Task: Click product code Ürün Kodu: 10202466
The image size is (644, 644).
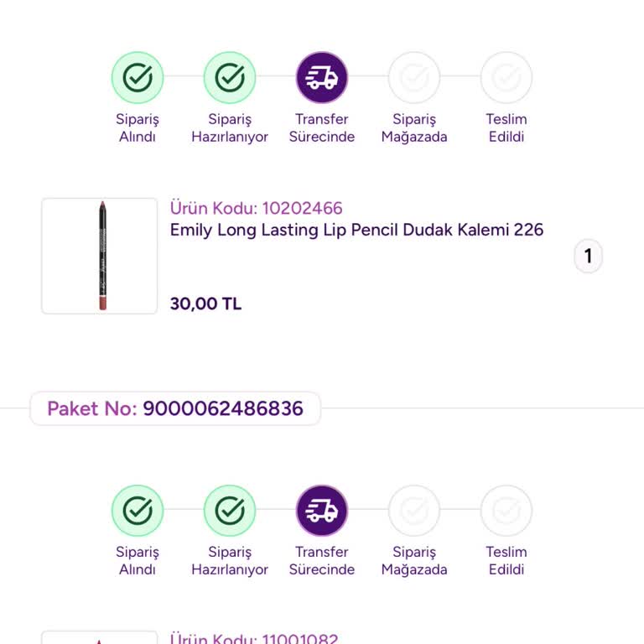Action: [x=256, y=208]
